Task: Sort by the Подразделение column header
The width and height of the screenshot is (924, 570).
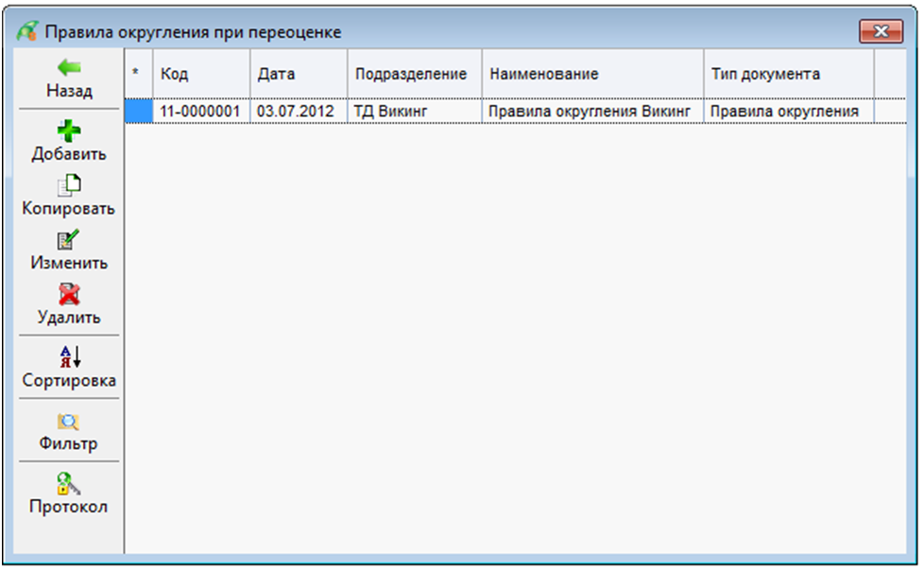Action: tap(413, 74)
